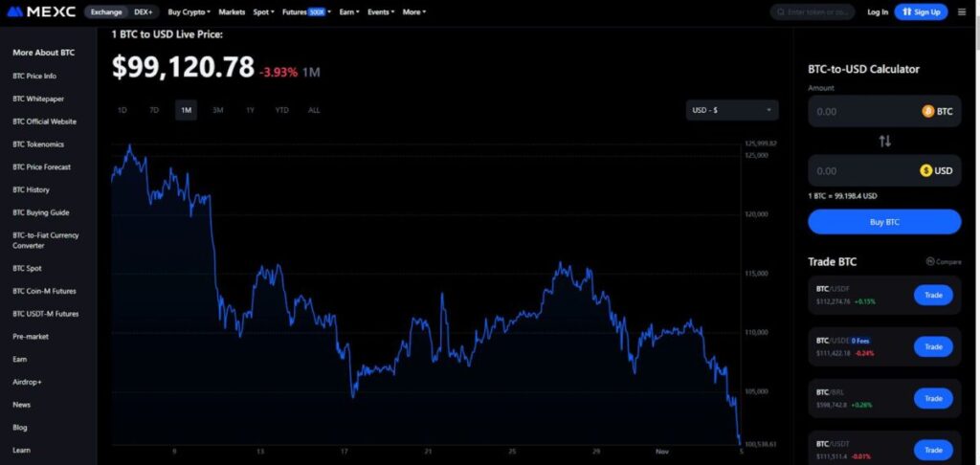Image resolution: width=980 pixels, height=465 pixels.
Task: Click the Buy BTC button
Action: pyautogui.click(x=884, y=222)
